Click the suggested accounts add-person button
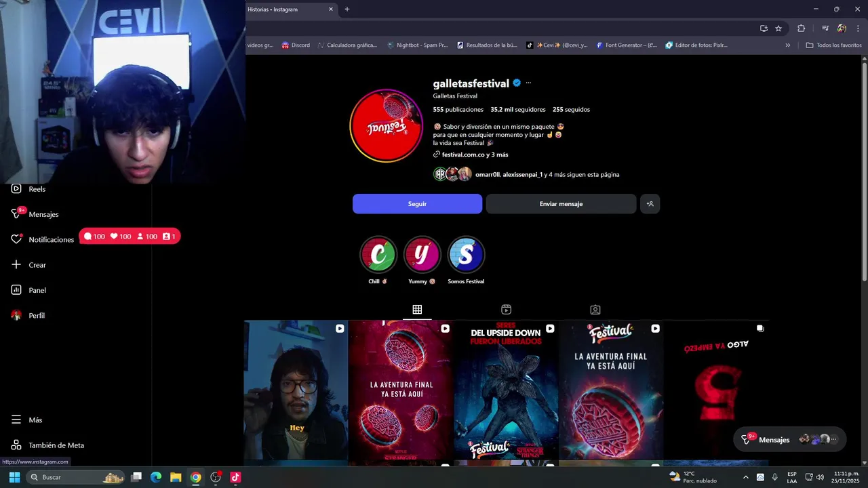868x488 pixels. click(x=650, y=203)
